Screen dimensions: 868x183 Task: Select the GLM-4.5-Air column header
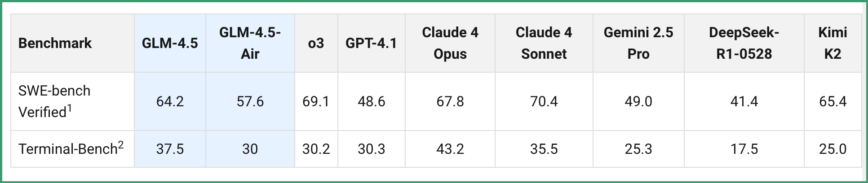coord(250,43)
